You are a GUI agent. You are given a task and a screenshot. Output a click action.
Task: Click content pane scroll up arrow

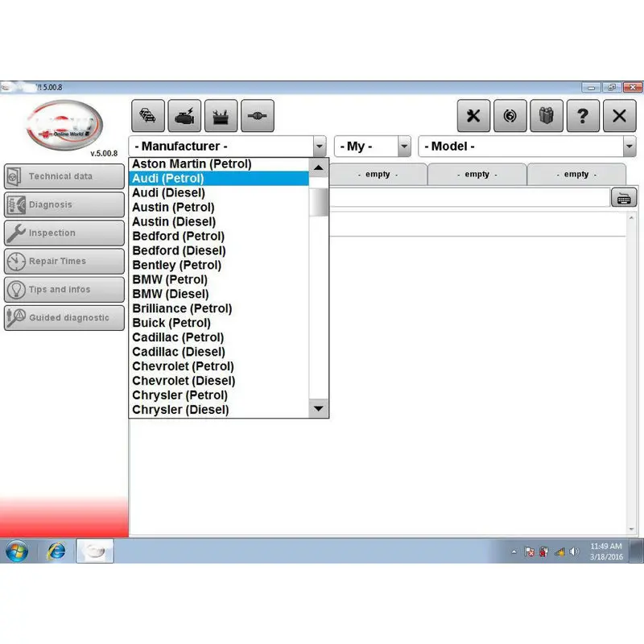pyautogui.click(x=631, y=217)
